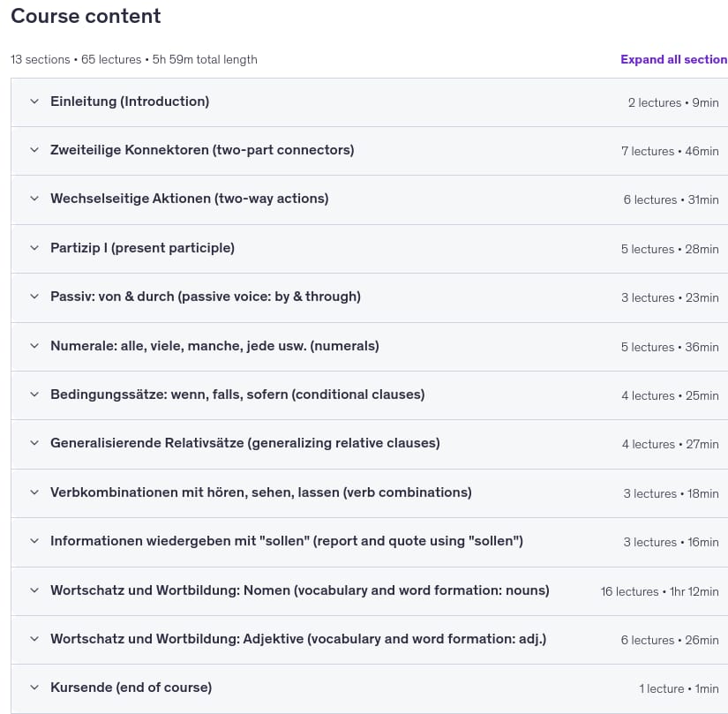Viewport: 728px width, 714px height.
Task: Click the Verbkombinationen mit hören, sehen, lassen title
Action: [x=261, y=492]
